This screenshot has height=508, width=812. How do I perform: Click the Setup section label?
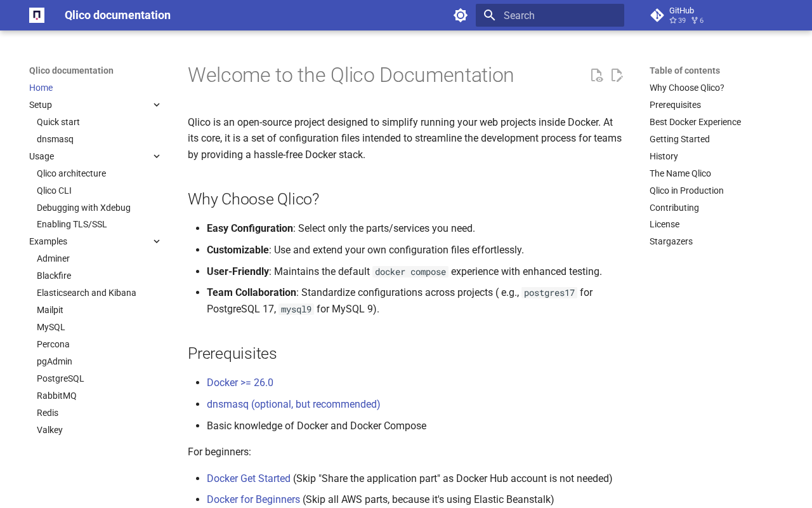pyautogui.click(x=41, y=105)
